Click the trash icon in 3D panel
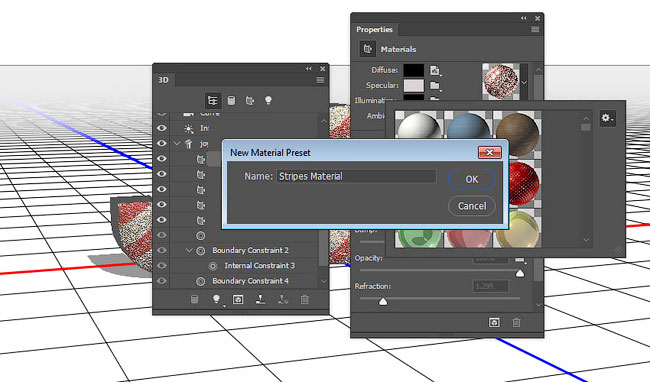 pos(304,299)
